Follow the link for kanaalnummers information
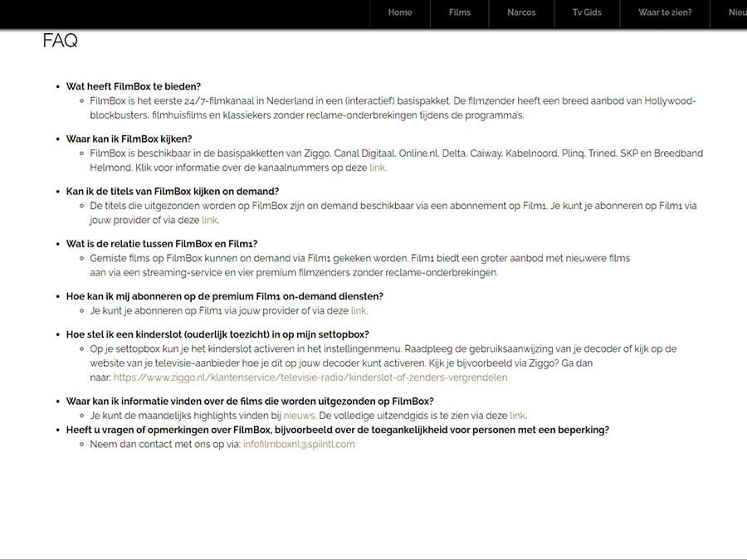 (378, 168)
